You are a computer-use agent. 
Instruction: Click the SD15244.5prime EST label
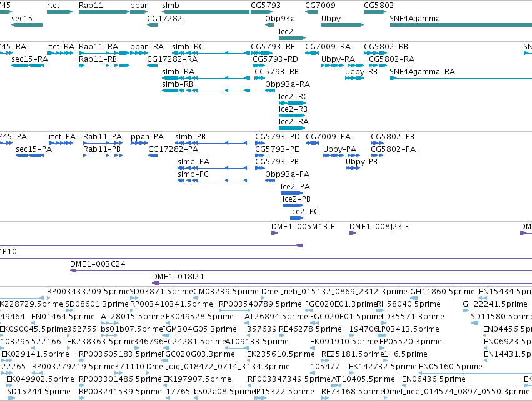[38, 392]
